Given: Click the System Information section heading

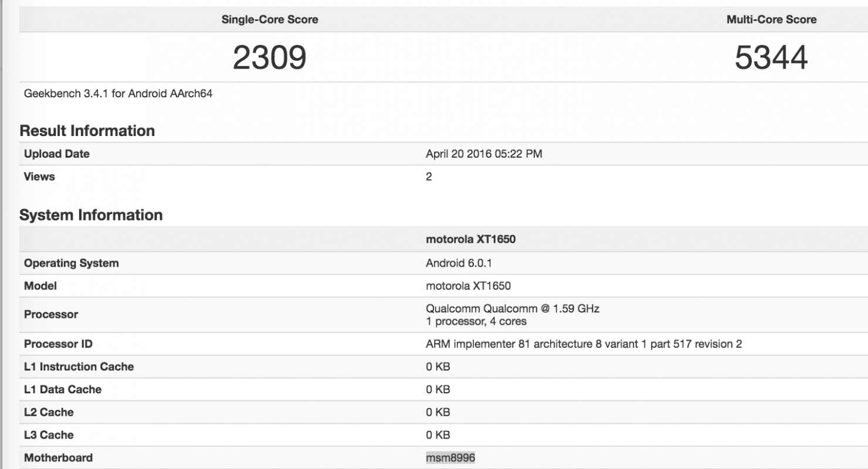Looking at the screenshot, I should (91, 215).
